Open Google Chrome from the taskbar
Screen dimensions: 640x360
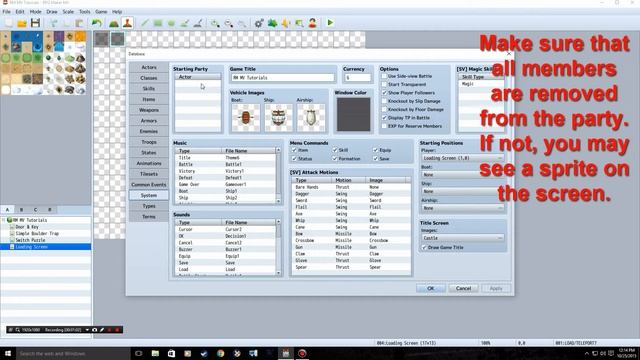[x=220, y=353]
